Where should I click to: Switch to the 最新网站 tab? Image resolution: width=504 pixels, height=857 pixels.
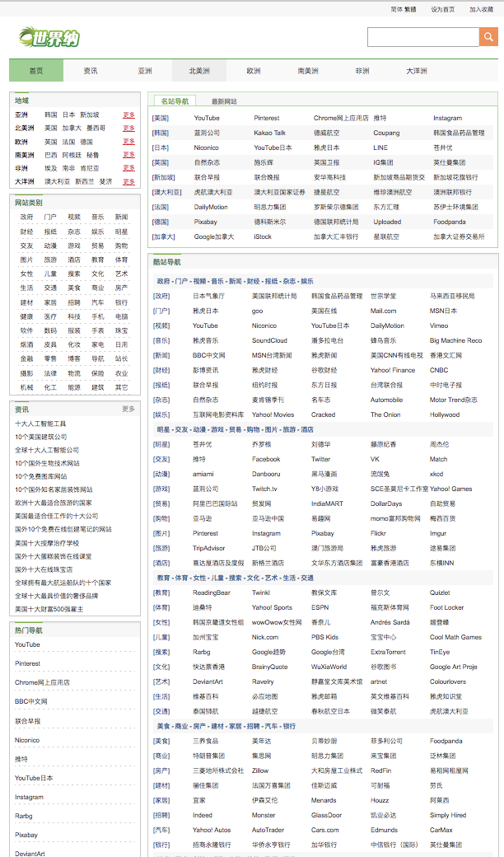pos(224,101)
